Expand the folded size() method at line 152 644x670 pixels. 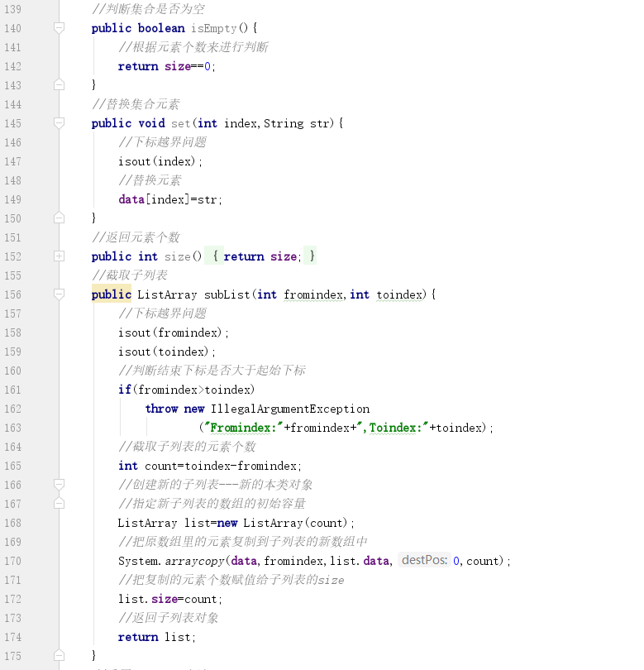pos(59,256)
